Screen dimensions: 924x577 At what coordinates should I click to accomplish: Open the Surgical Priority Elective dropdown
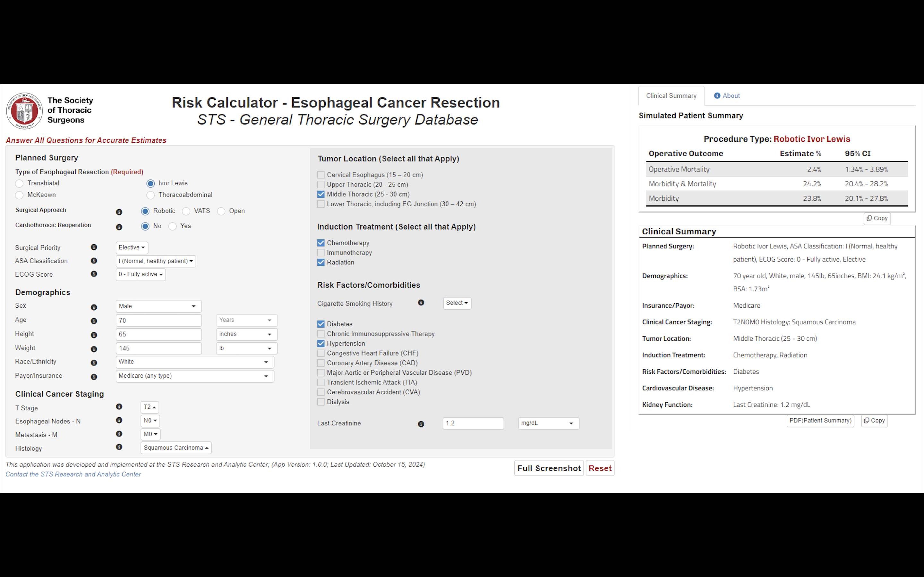click(132, 248)
